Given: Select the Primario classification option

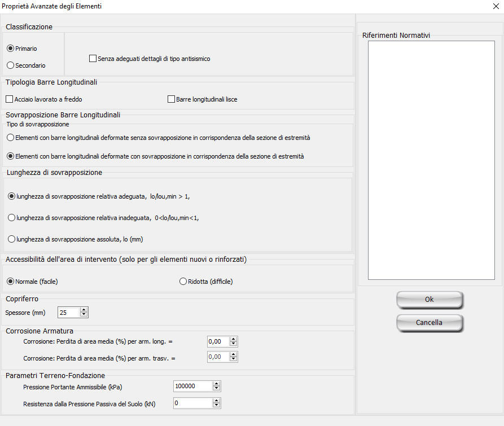Looking at the screenshot, I should point(10,49).
